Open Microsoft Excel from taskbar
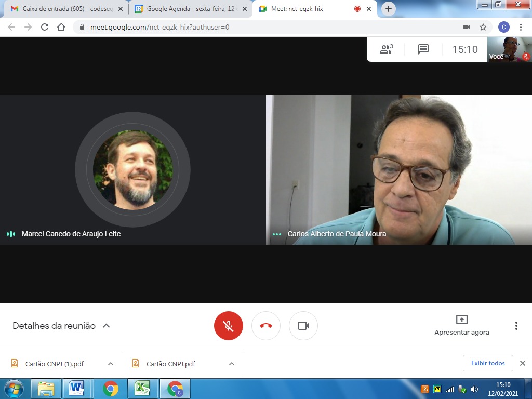The width and height of the screenshot is (532, 399). (x=142, y=389)
